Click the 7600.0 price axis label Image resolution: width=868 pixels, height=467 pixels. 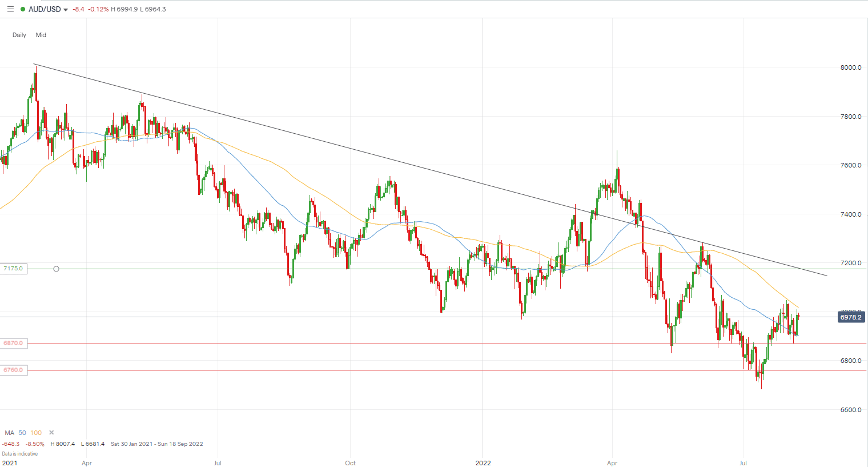pos(851,165)
